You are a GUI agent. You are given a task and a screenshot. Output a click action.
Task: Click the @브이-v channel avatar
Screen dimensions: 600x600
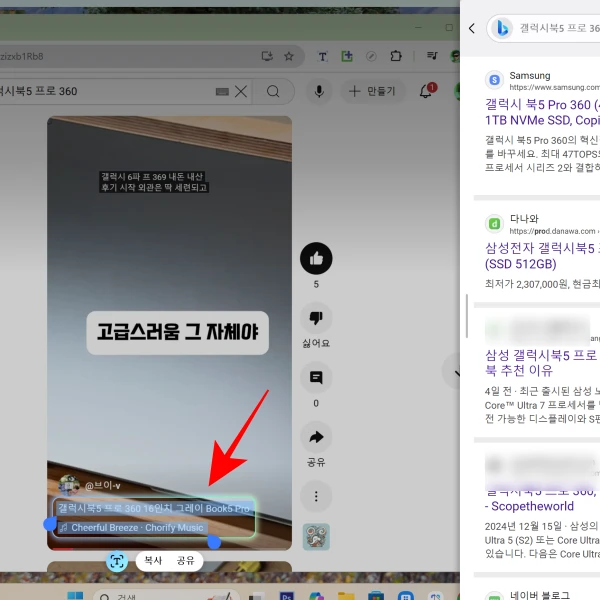pyautogui.click(x=69, y=485)
